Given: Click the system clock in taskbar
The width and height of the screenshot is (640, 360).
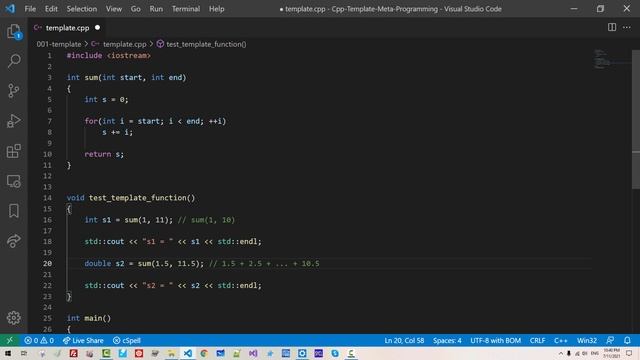Looking at the screenshot, I should [x=611, y=353].
